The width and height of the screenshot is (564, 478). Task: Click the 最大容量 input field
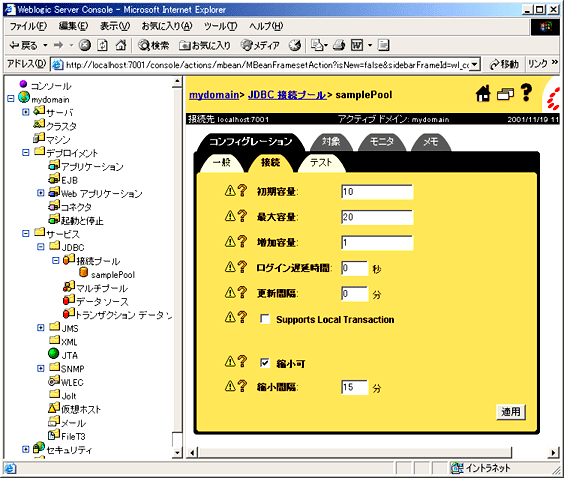click(377, 217)
